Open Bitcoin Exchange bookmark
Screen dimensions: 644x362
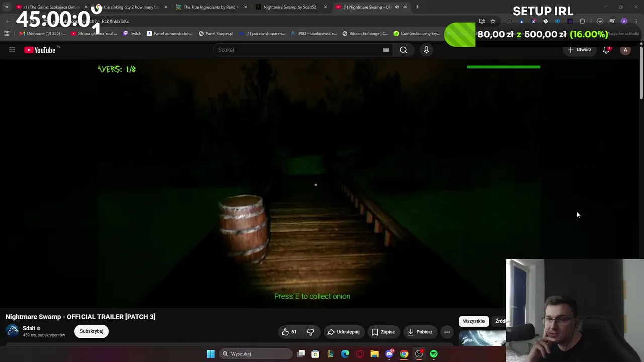coord(365,34)
